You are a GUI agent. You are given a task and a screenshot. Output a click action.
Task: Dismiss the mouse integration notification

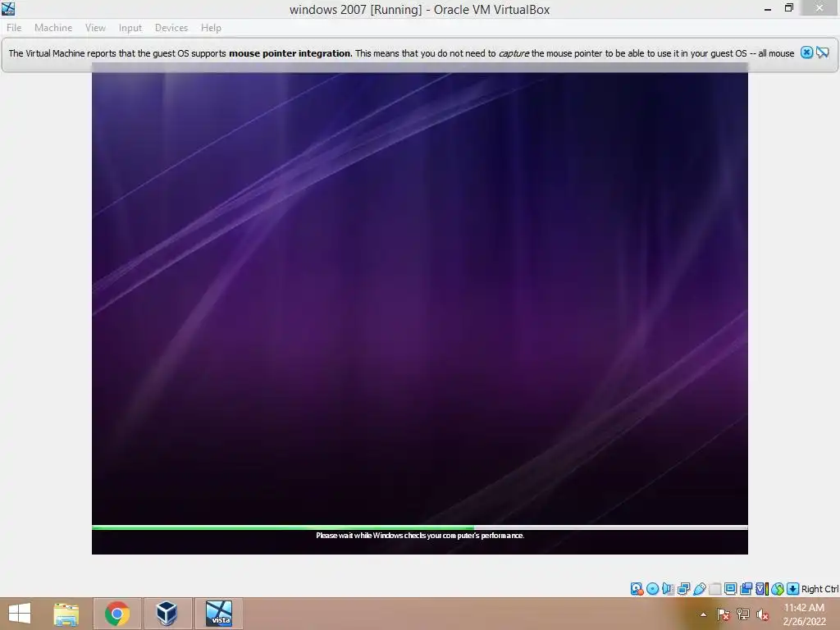806,52
